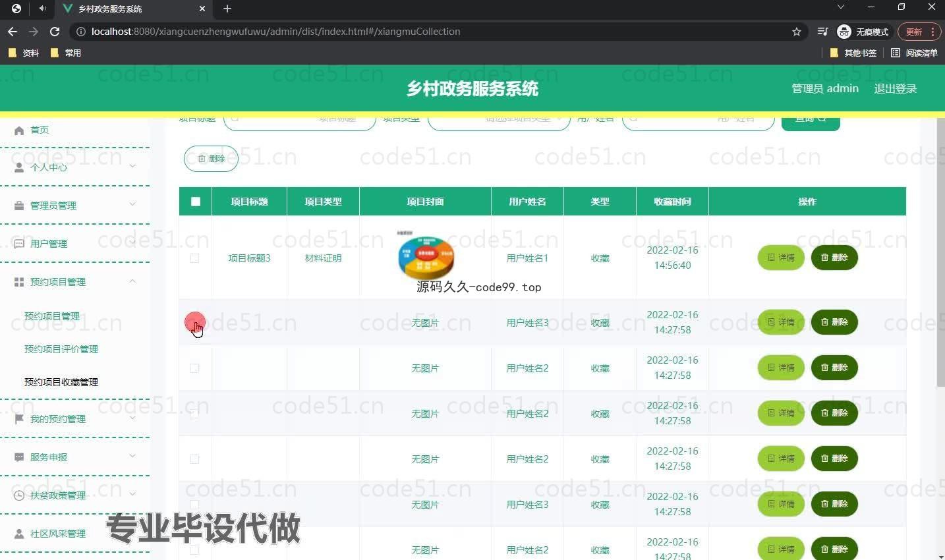Click the browser address bar URL
The height and width of the screenshot is (560, 945).
click(275, 32)
